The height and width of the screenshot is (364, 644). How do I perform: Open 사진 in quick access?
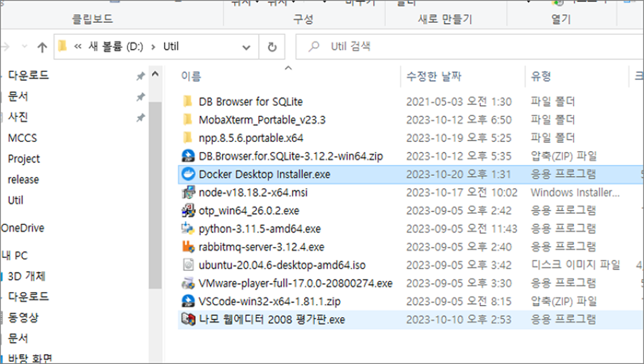tap(18, 117)
